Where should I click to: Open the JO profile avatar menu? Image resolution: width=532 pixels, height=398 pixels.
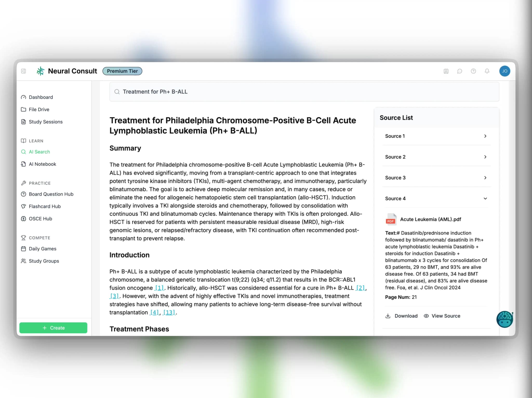pyautogui.click(x=504, y=71)
